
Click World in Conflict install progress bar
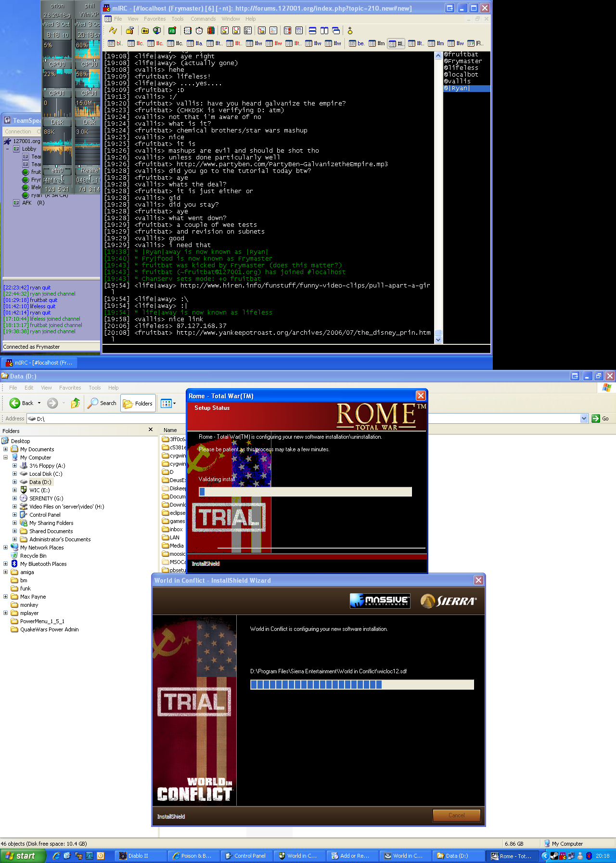pos(362,684)
